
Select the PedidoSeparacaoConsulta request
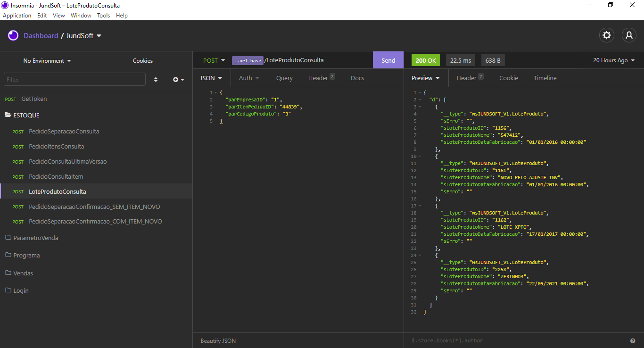[96, 131]
